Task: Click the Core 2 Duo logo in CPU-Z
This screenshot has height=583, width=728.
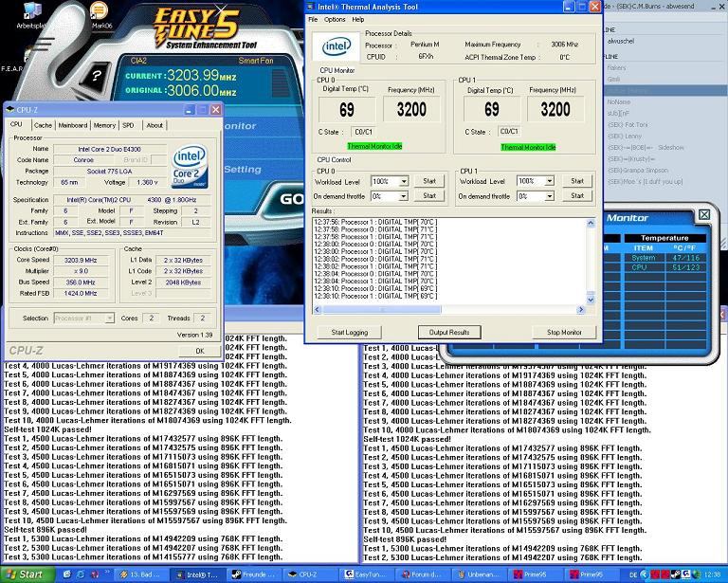Action: pos(190,168)
